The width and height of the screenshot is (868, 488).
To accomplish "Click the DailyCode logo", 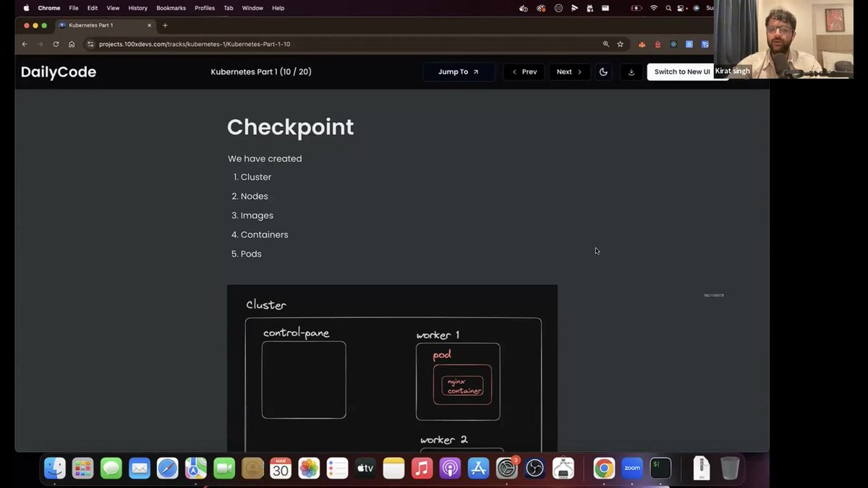I will (x=59, y=72).
